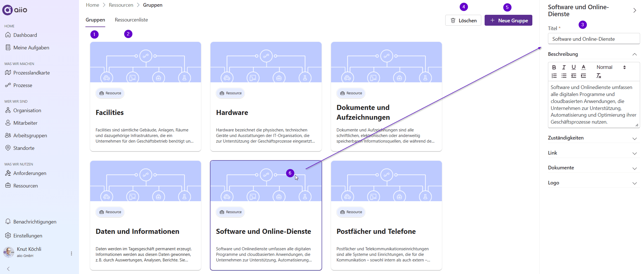Click the Ressource tag on Facilities card

coord(110,93)
